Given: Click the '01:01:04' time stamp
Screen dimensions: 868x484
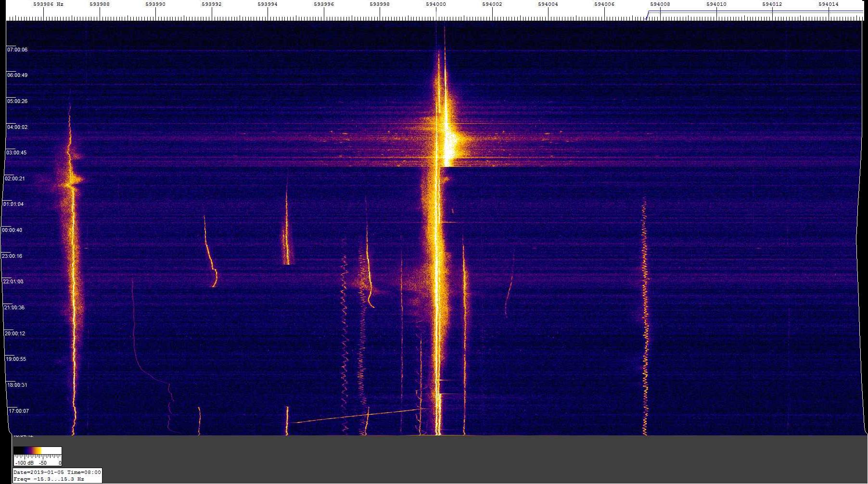Looking at the screenshot, I should point(13,204).
